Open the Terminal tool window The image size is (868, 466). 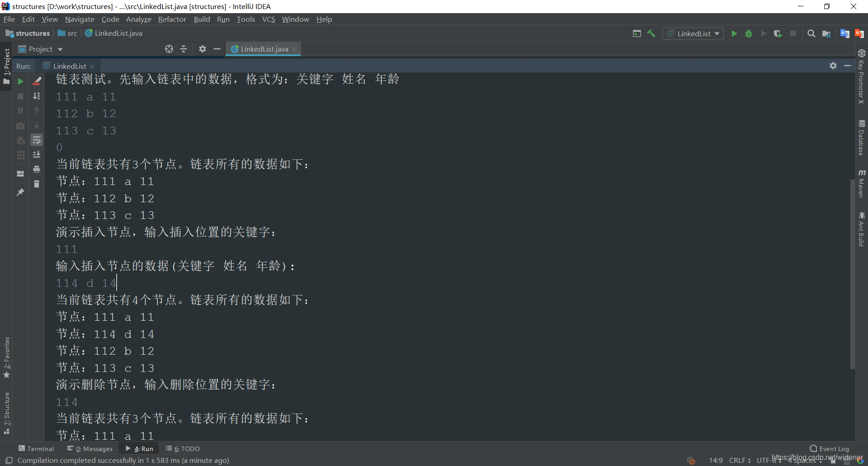tap(36, 448)
